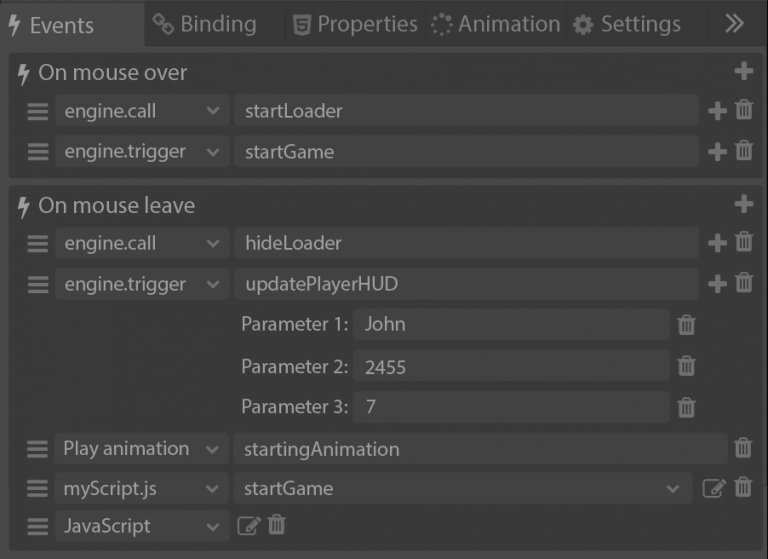Add parameter to updatePlayerHUD trigger
768x559 pixels.
(717, 284)
